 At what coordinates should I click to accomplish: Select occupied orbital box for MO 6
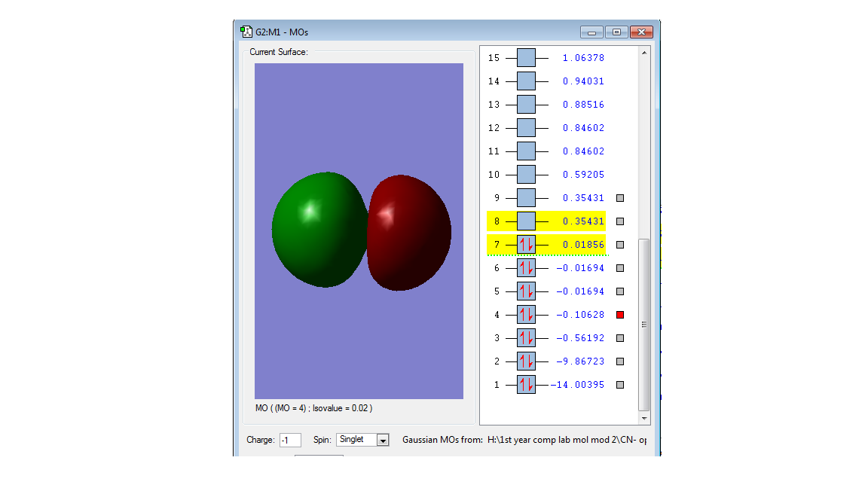(x=526, y=268)
